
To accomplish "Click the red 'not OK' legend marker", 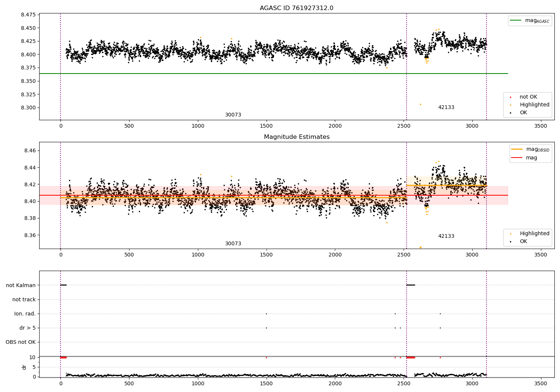I will [510, 97].
